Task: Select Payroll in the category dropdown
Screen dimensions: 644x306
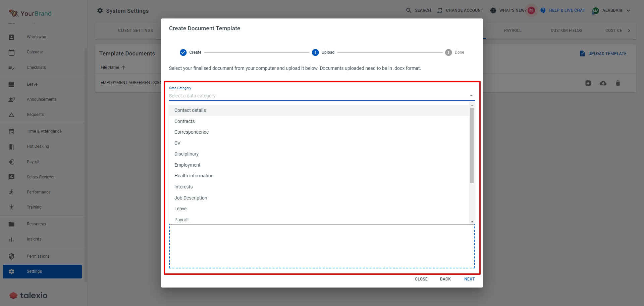Action: (319, 219)
